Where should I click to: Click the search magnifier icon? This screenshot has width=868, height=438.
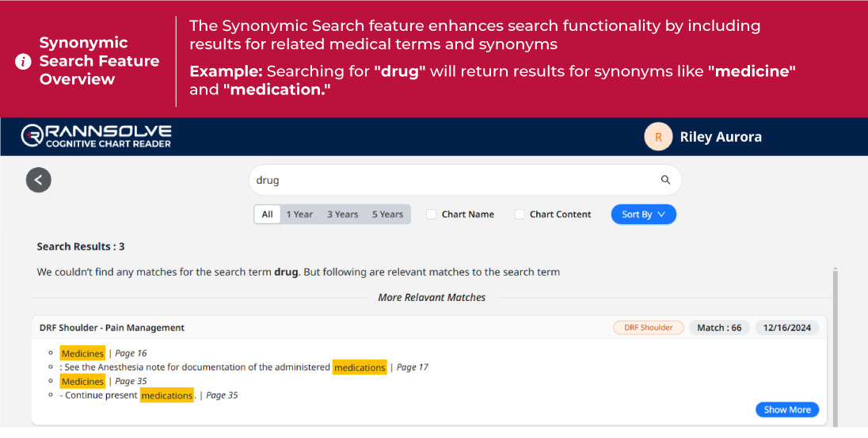pyautogui.click(x=665, y=180)
